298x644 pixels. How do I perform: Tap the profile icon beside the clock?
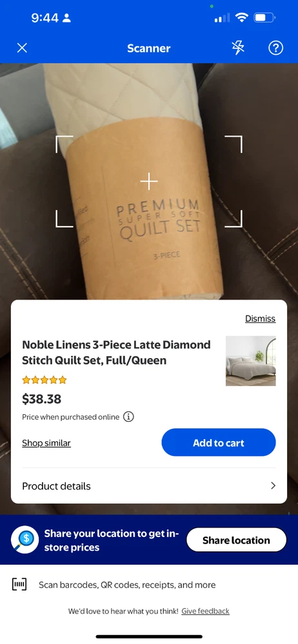click(66, 18)
